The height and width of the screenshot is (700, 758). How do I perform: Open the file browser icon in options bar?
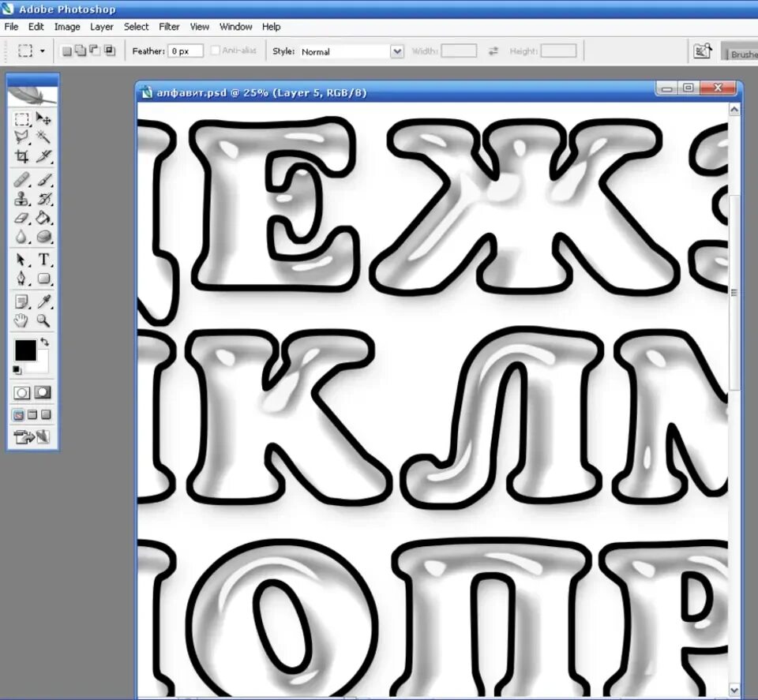(x=703, y=51)
